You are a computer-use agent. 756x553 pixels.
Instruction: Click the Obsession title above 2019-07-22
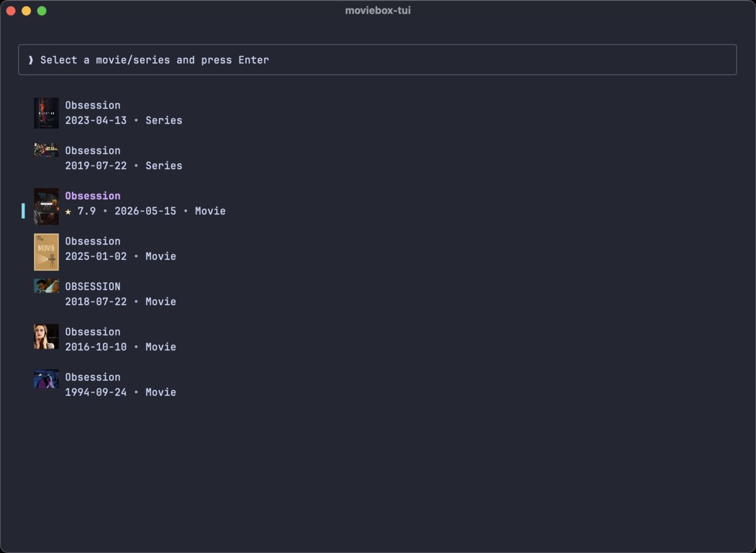93,151
